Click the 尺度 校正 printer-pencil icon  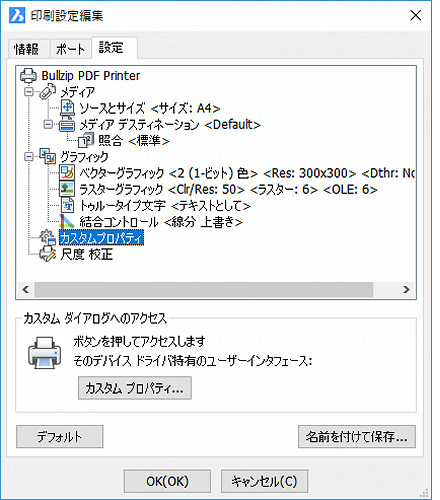click(x=47, y=254)
